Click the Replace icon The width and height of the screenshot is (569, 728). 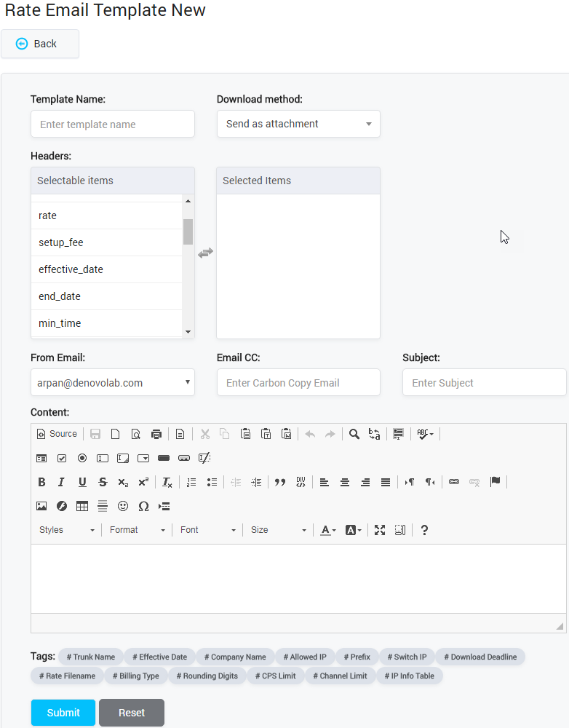pyautogui.click(x=375, y=434)
